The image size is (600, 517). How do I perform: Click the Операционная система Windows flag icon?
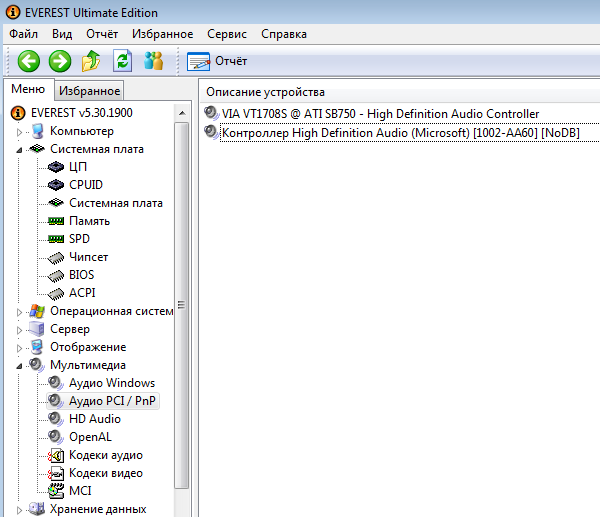click(x=37, y=311)
